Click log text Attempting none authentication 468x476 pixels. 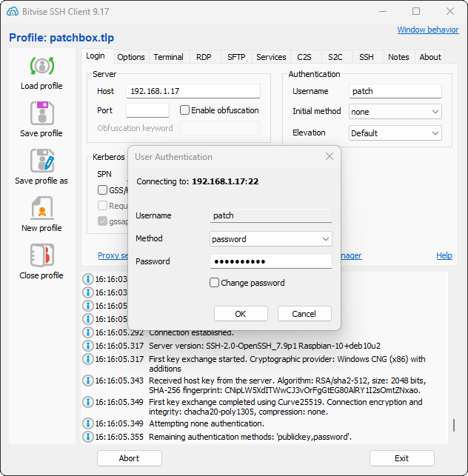coord(207,423)
